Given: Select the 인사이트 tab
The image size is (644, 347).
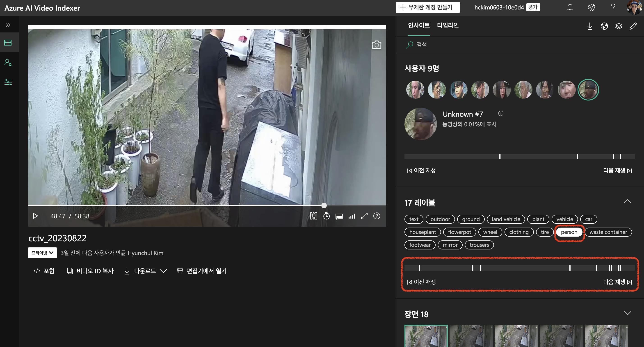Looking at the screenshot, I should tap(418, 25).
